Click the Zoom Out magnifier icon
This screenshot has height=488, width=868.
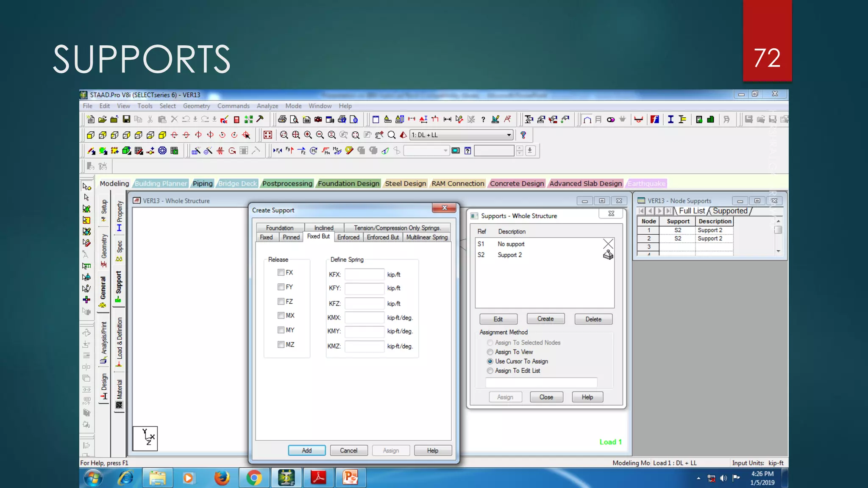tap(320, 135)
